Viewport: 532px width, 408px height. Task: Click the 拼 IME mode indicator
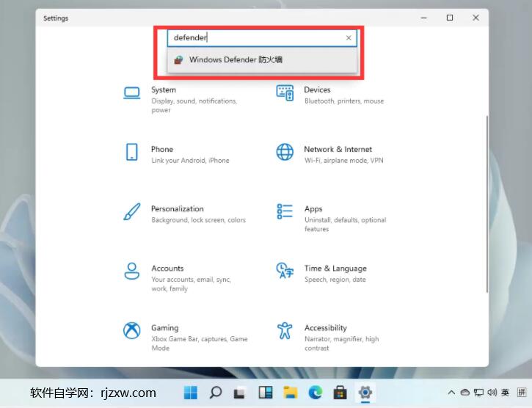pos(522,393)
